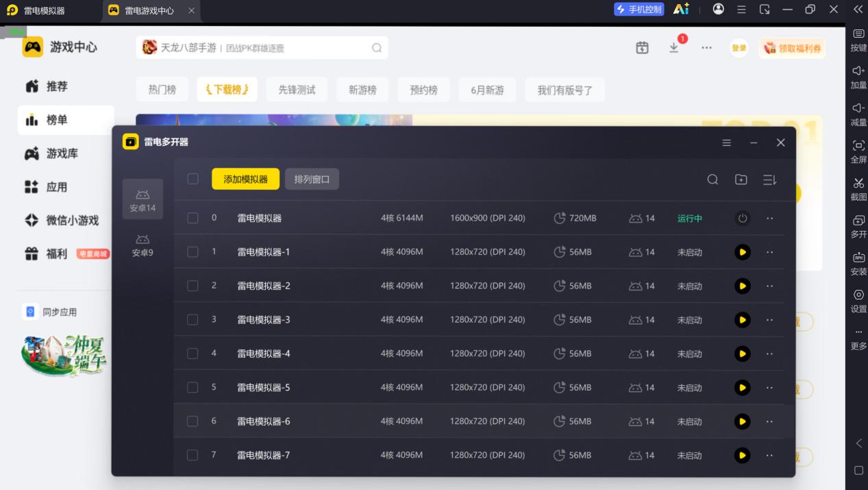Click 减量 volume down in right sidebar
Image resolution: width=868 pixels, height=490 pixels.
[858, 114]
